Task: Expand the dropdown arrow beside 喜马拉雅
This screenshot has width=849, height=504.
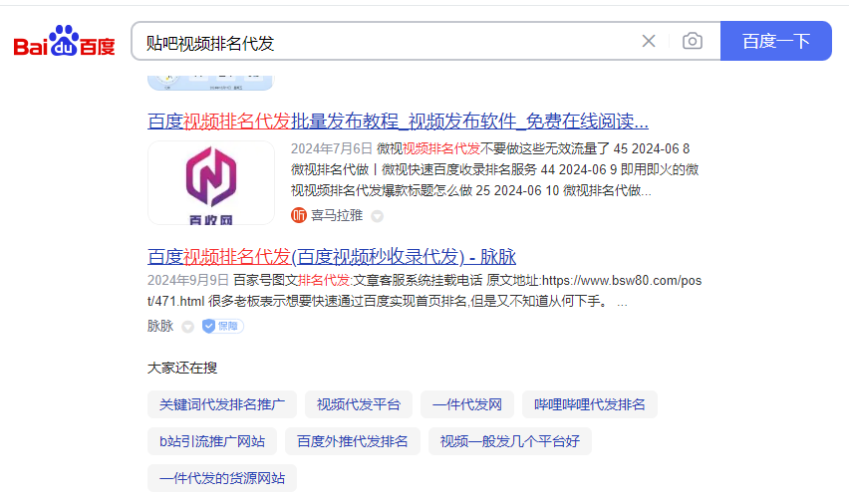Action: pyautogui.click(x=378, y=216)
